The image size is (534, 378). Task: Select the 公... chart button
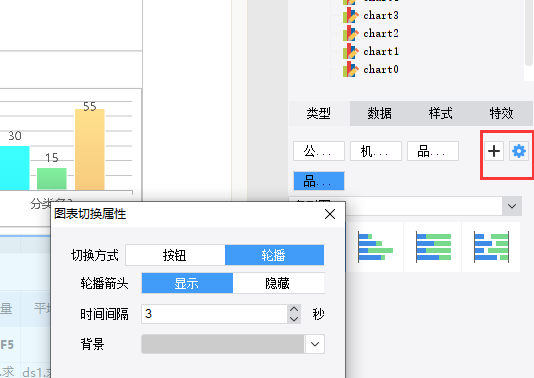319,151
